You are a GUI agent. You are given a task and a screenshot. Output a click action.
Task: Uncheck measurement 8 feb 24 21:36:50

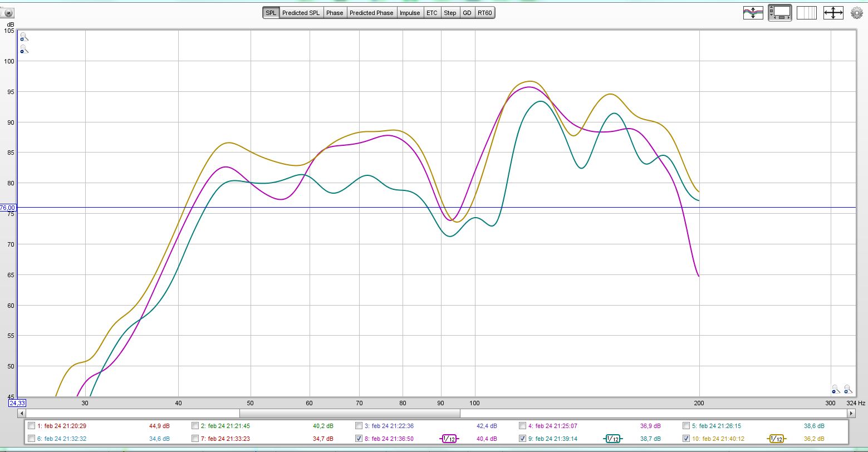pos(359,439)
